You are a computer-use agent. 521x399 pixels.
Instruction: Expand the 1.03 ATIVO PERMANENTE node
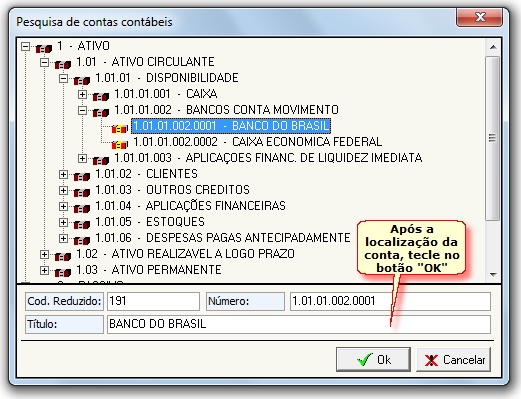click(44, 270)
